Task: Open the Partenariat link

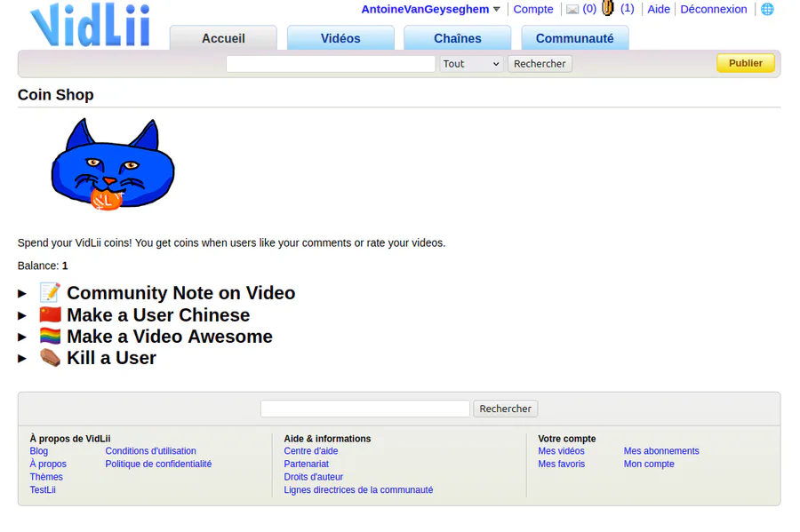Action: pyautogui.click(x=306, y=464)
